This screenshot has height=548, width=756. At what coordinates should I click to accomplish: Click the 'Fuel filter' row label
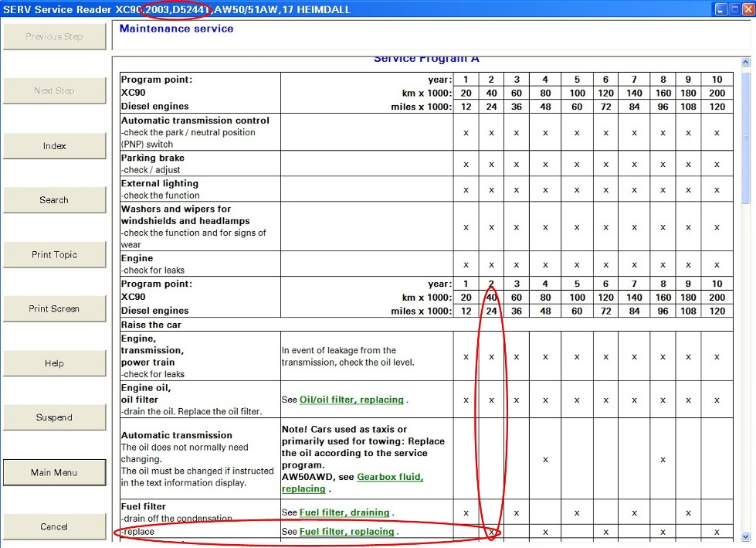(143, 506)
